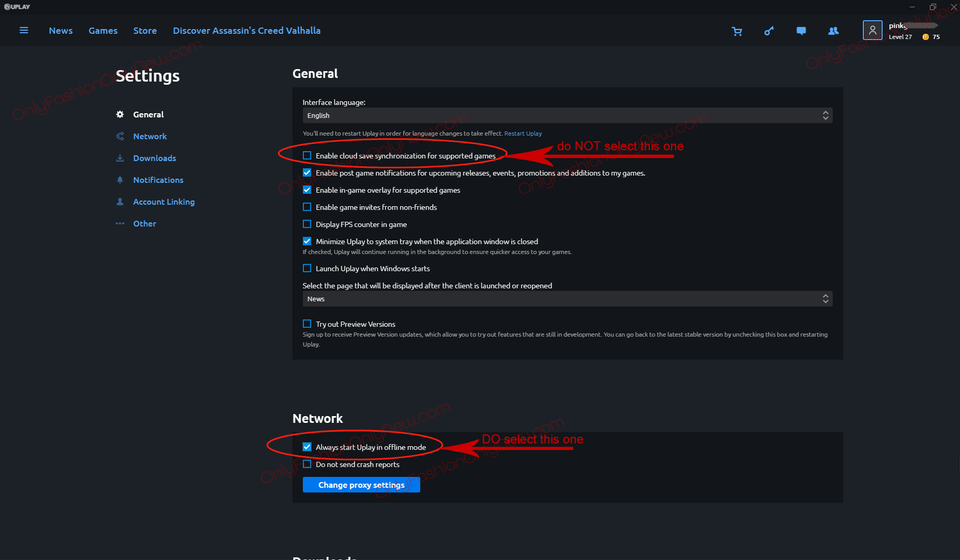This screenshot has width=960, height=560.
Task: Open the Store tab
Action: [x=145, y=31]
